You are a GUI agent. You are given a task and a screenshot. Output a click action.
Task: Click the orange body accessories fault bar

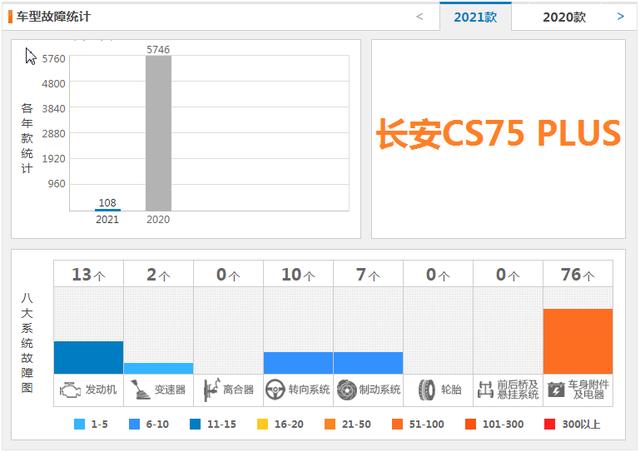coord(578,341)
